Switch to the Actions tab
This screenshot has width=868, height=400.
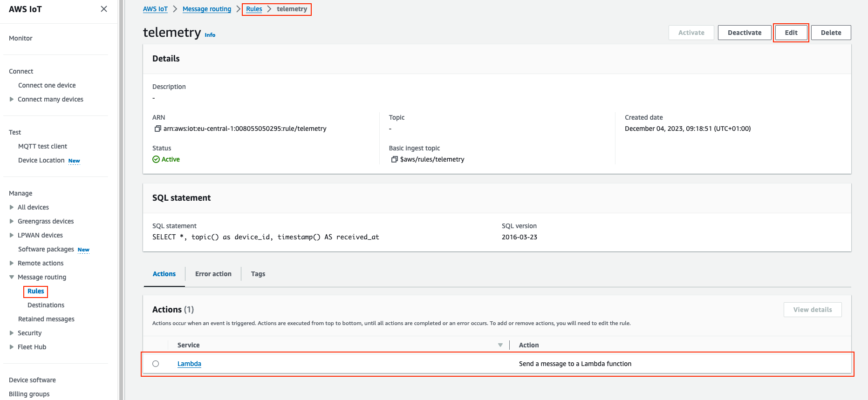click(x=164, y=274)
